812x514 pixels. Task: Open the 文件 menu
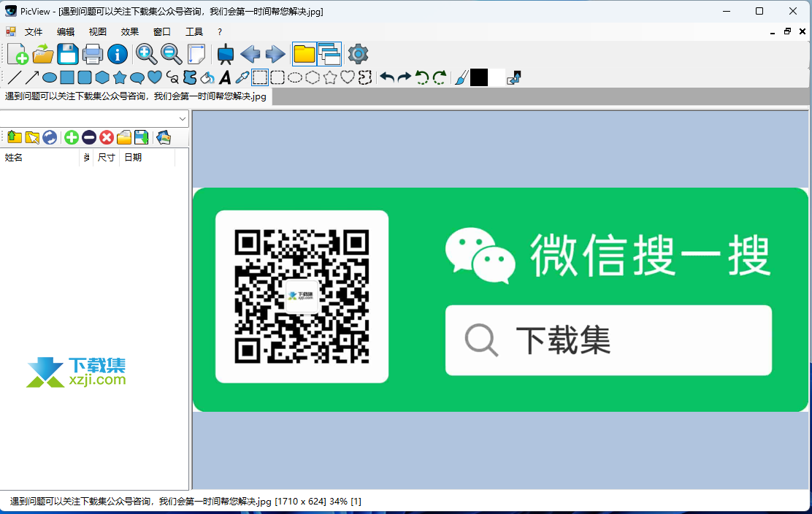click(x=34, y=31)
